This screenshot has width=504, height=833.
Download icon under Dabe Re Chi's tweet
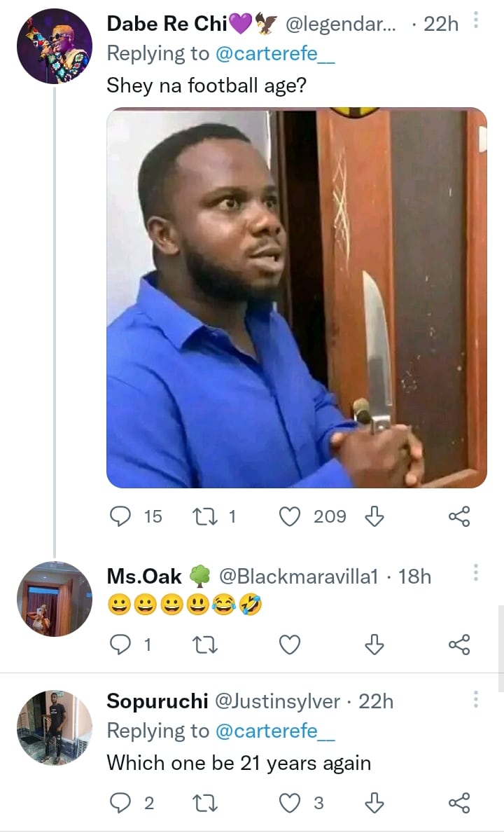coord(374,517)
